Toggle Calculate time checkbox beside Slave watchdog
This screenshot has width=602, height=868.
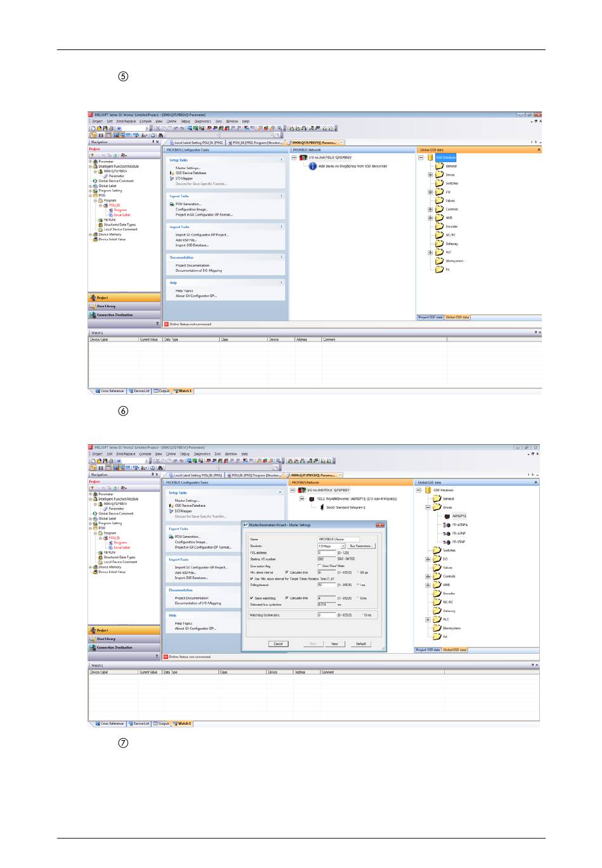(287, 598)
